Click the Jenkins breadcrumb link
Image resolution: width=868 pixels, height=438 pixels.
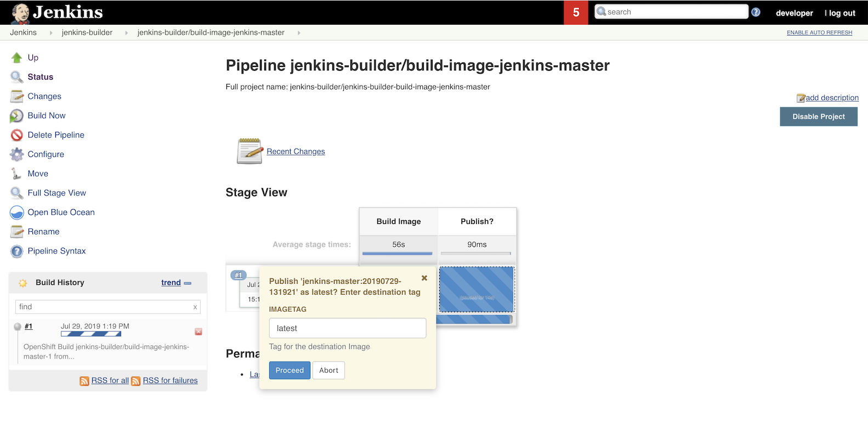coord(23,32)
